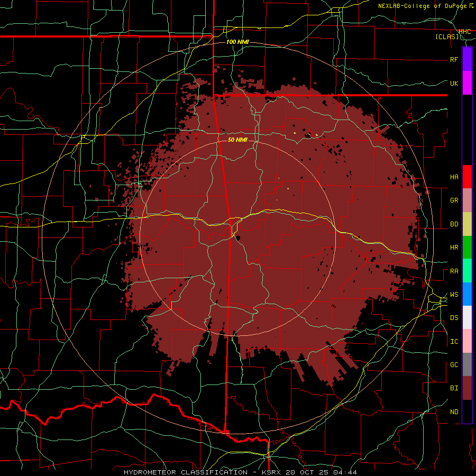Click the blue WS legend swatch
The image size is (476, 476).
[x=467, y=294]
